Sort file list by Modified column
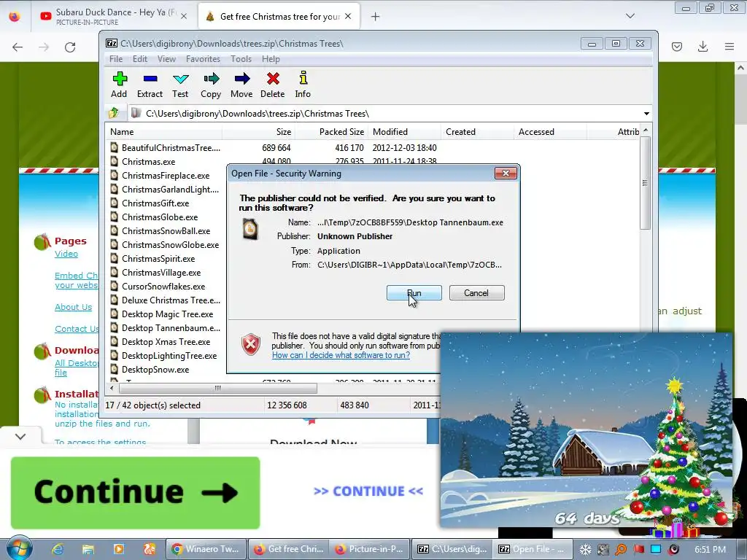747x560 pixels. [404, 132]
